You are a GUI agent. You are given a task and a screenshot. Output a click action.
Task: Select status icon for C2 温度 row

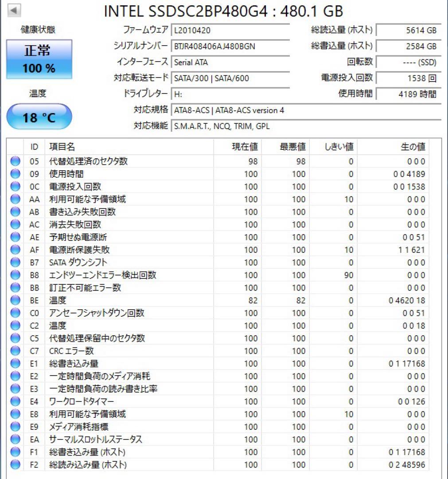pos(15,326)
